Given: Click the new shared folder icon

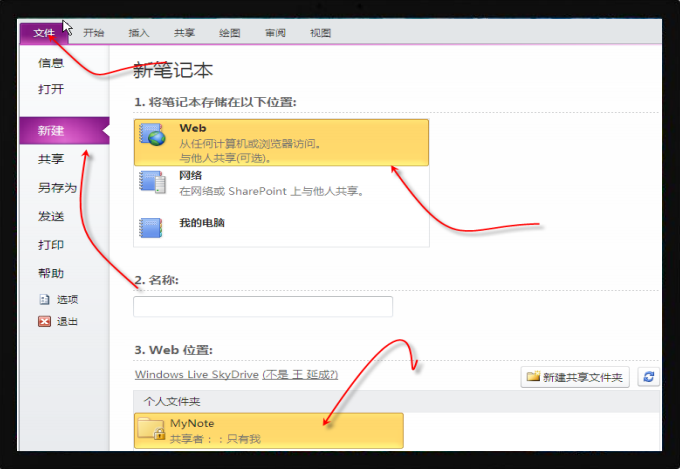Looking at the screenshot, I should [533, 376].
